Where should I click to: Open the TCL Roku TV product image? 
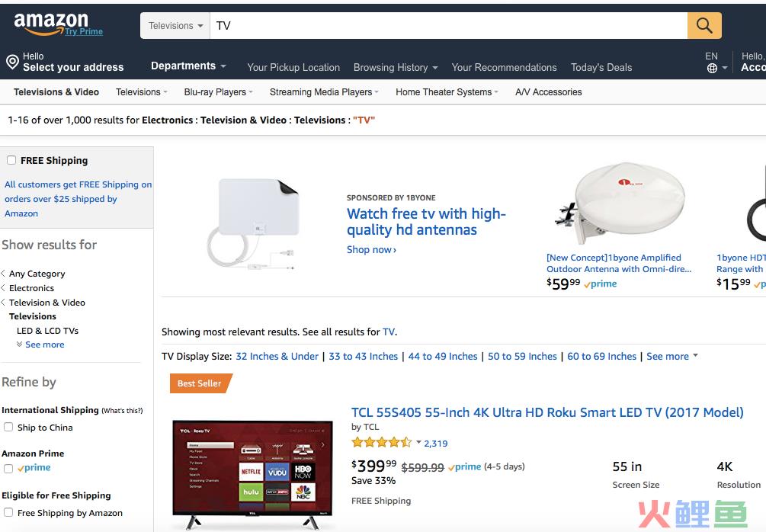pyautogui.click(x=253, y=473)
